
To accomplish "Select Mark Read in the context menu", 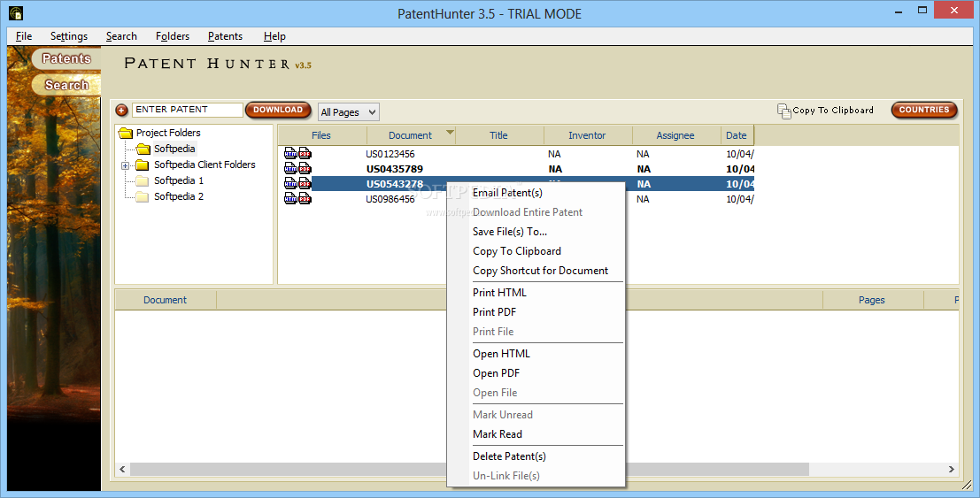I will (497, 434).
